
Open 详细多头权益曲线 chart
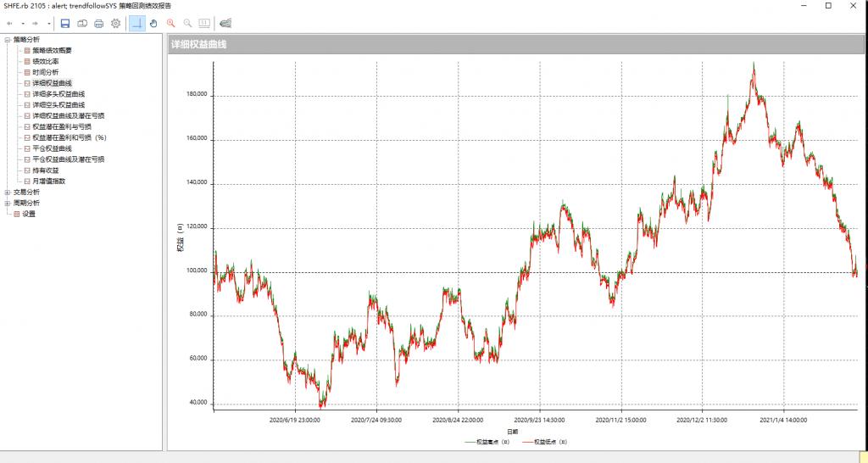[x=58, y=94]
